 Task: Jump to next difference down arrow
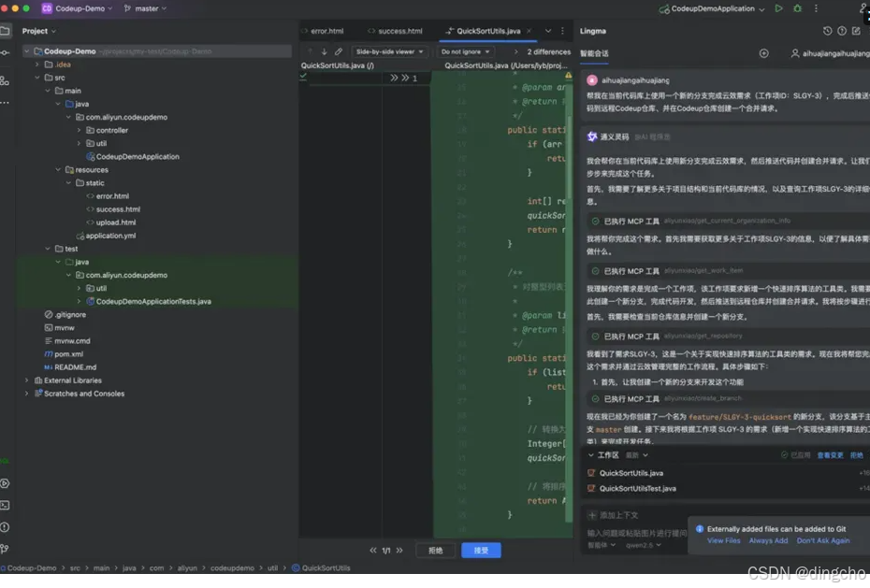[324, 51]
